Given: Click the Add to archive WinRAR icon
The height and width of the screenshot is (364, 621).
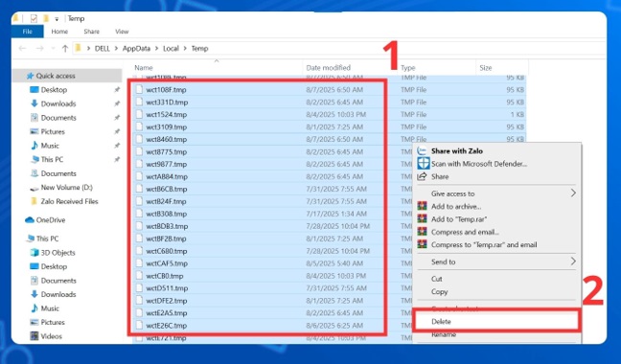Looking at the screenshot, I should point(423,206).
